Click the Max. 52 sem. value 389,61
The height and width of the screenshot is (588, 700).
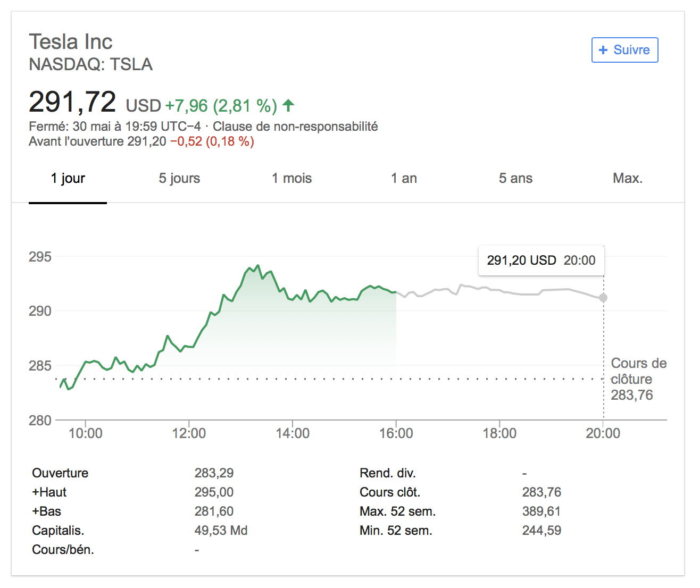click(541, 511)
